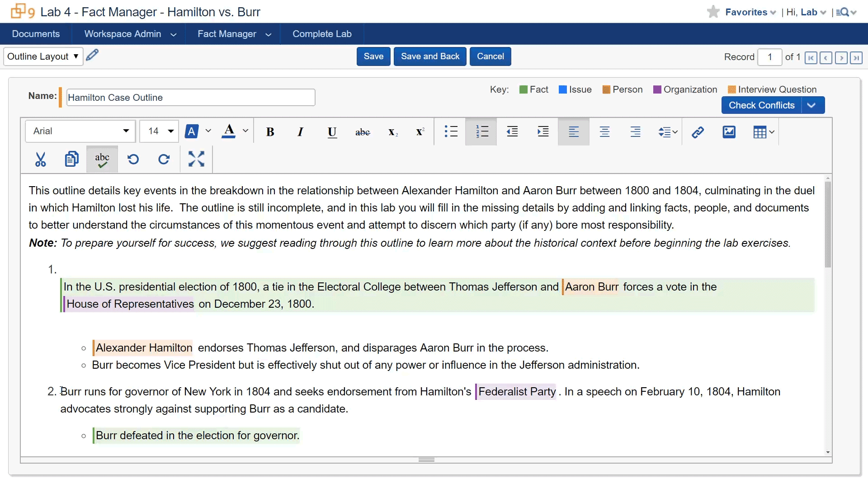The image size is (868, 488).
Task: Click the Cancel button
Action: (x=490, y=56)
